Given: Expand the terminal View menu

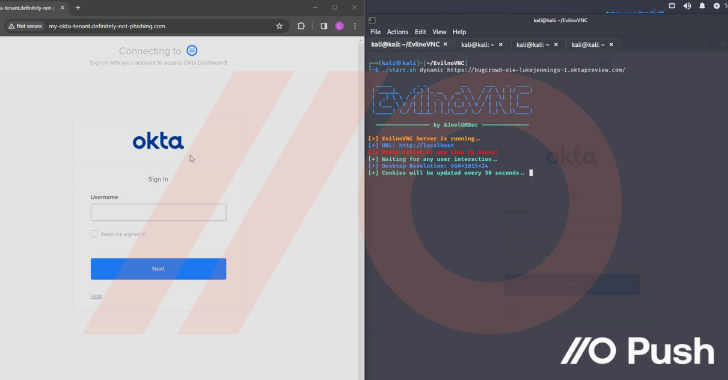Looking at the screenshot, I should (439, 32).
